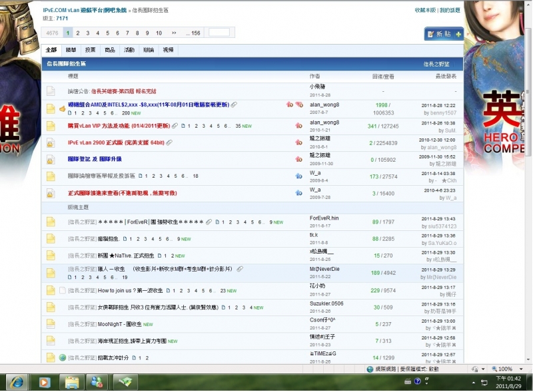Launch Windows Media Player taskbar icon
The image size is (533, 392).
pyautogui.click(x=44, y=382)
